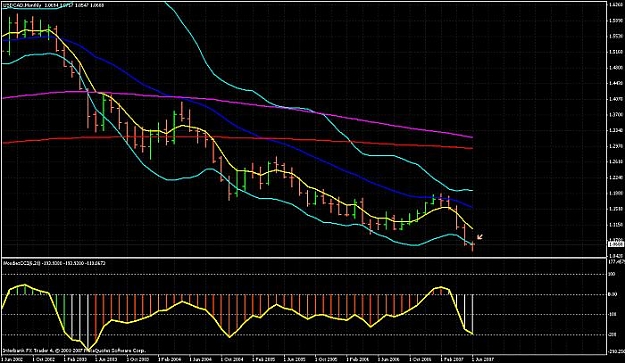Click the '1 Oct 2005' date label
The image size is (625, 363).
click(x=326, y=359)
